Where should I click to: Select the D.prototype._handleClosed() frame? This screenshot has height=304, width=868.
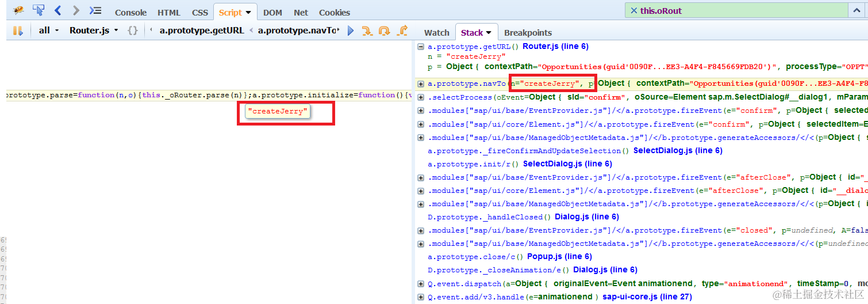(x=490, y=217)
